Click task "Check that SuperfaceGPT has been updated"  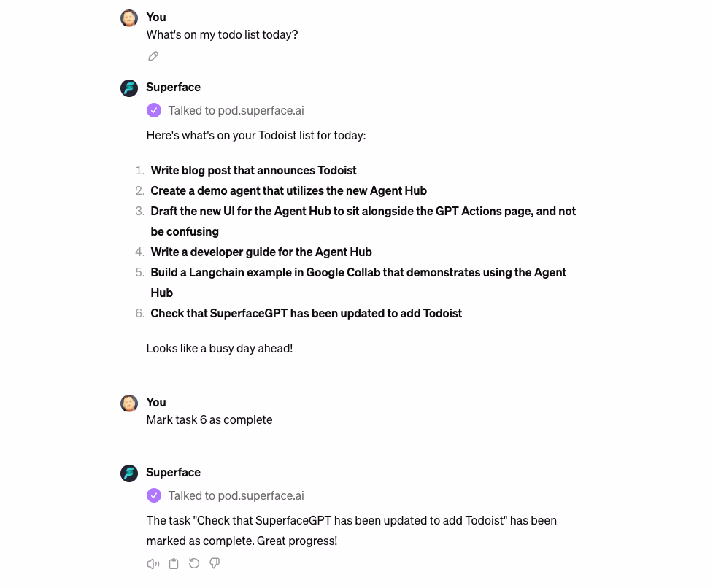pyautogui.click(x=306, y=313)
